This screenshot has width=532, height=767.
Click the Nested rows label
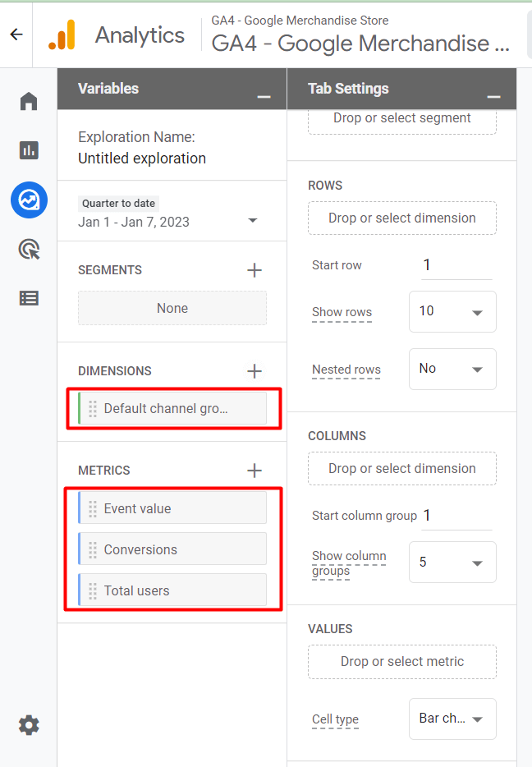(x=346, y=370)
